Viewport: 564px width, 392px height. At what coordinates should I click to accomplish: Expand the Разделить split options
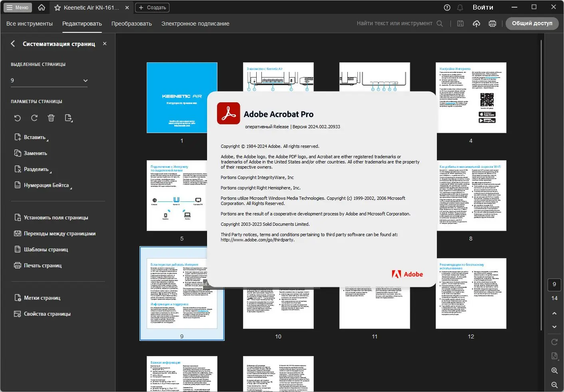pos(33,169)
